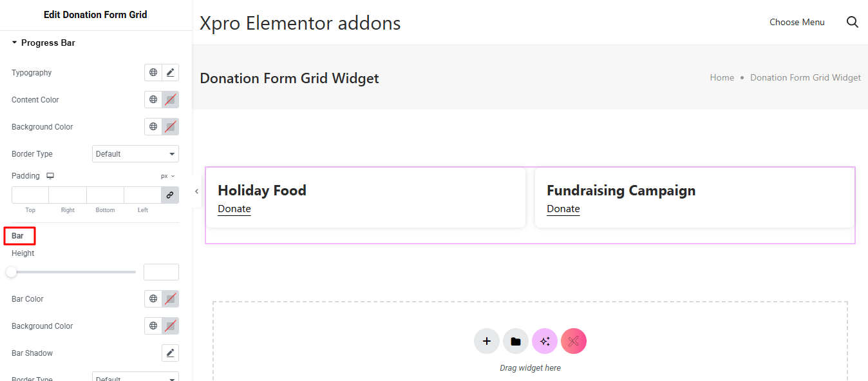Click the Typography edit pencil icon
Image resolution: width=868 pixels, height=381 pixels.
click(170, 73)
